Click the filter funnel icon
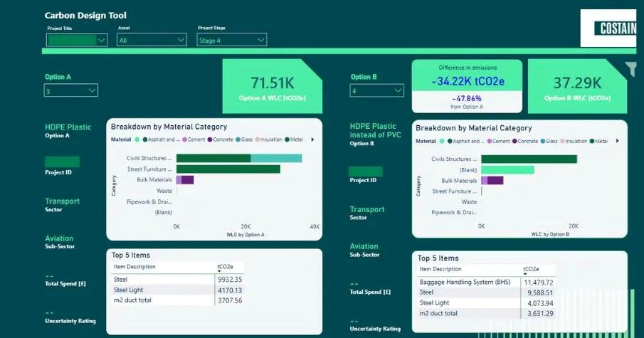Image resolution: width=644 pixels, height=338 pixels. pos(630,69)
